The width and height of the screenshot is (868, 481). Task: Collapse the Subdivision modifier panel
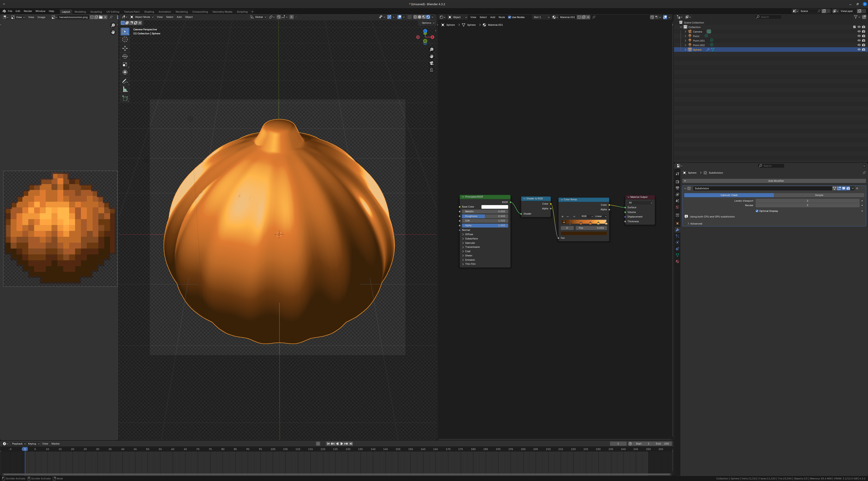[685, 188]
